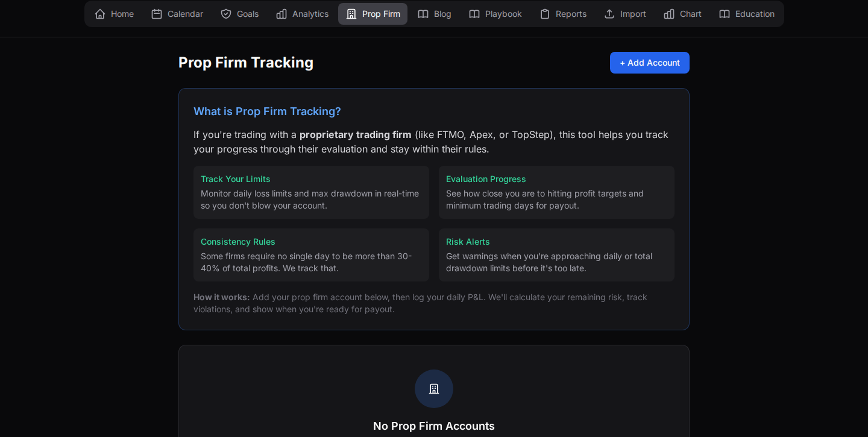Viewport: 868px width, 437px height.
Task: Click the Prop Firm building icon
Action: pyautogui.click(x=351, y=13)
